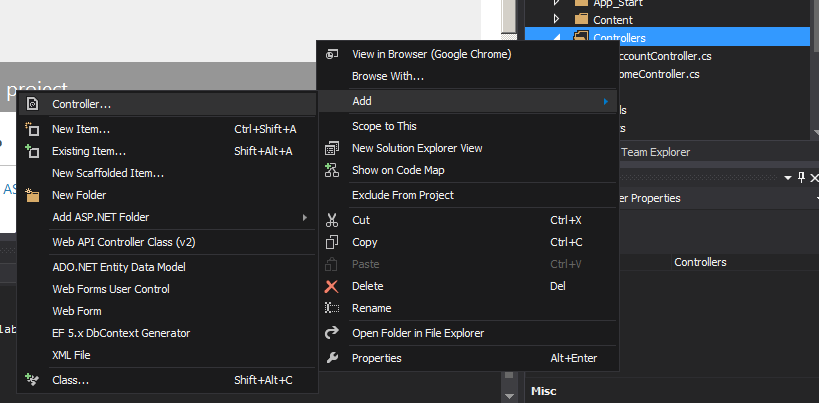Click the red Delete X icon

pyautogui.click(x=333, y=286)
